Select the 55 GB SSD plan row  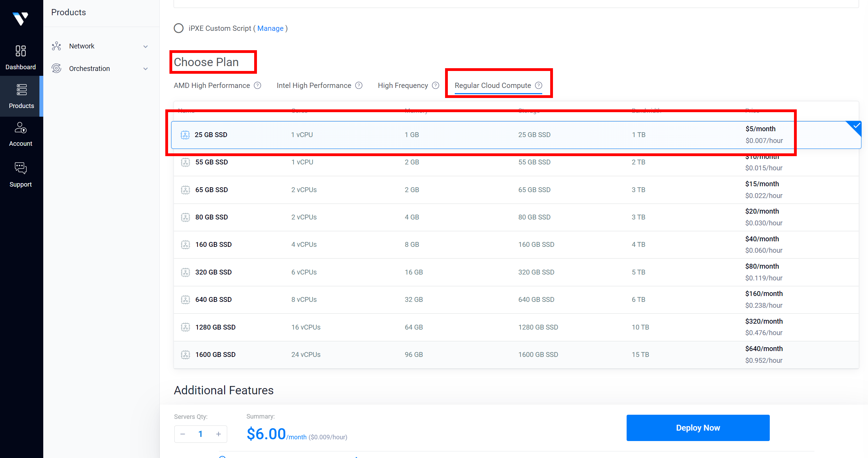click(415, 162)
